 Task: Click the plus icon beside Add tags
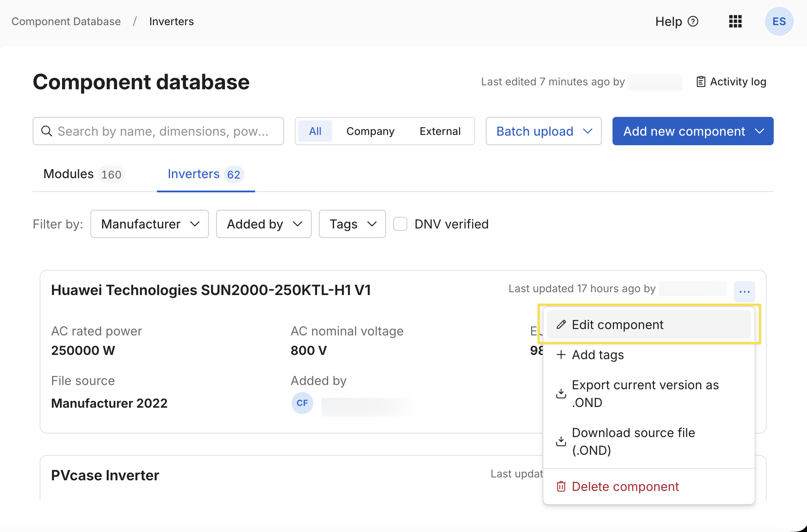tap(561, 355)
